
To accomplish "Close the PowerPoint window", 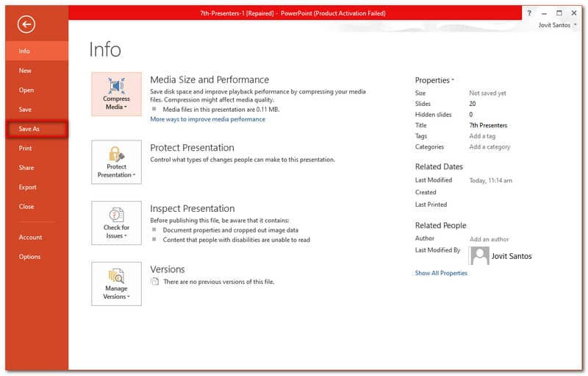I will (x=574, y=13).
